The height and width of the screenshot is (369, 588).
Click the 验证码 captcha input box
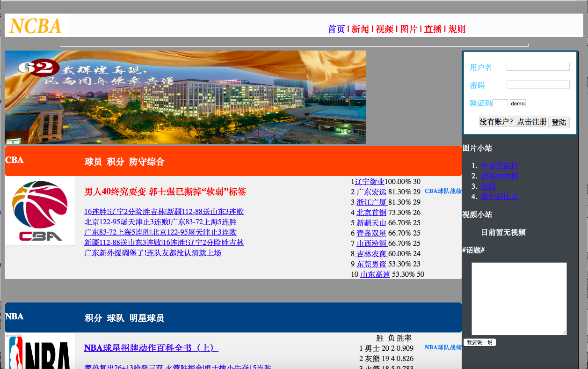(500, 103)
